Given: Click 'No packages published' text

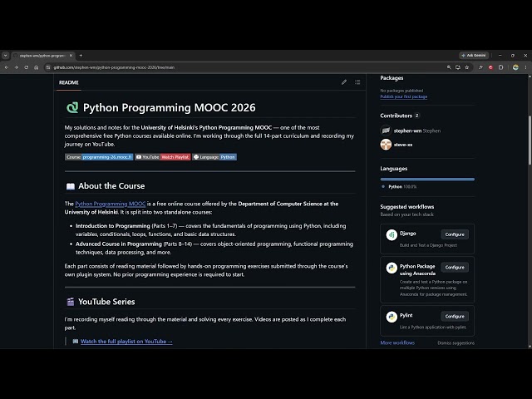Looking at the screenshot, I should tap(401, 91).
